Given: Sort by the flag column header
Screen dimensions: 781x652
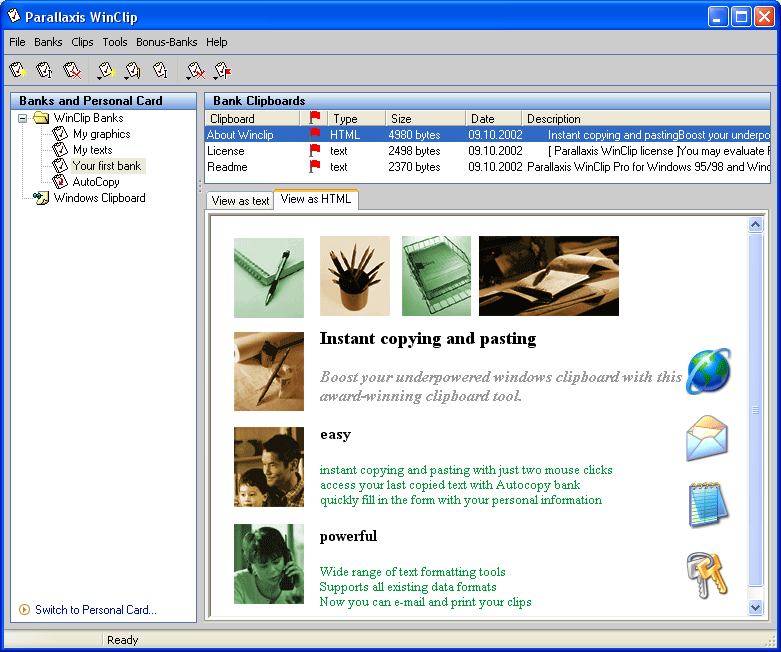Looking at the screenshot, I should coord(314,119).
